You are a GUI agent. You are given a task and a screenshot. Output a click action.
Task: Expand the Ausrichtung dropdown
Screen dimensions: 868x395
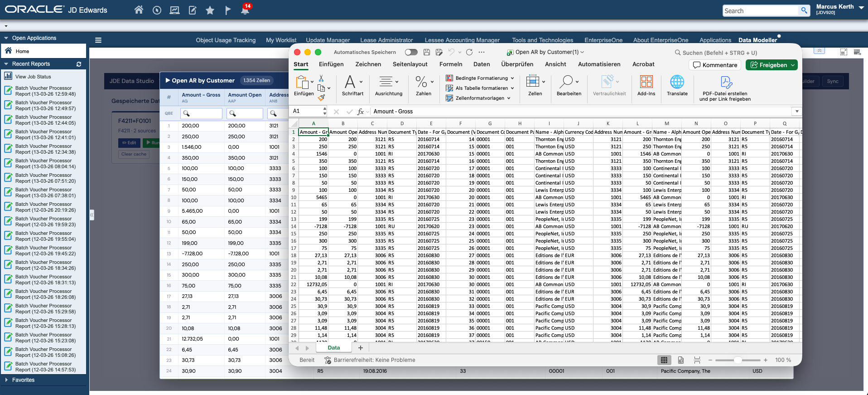(397, 82)
